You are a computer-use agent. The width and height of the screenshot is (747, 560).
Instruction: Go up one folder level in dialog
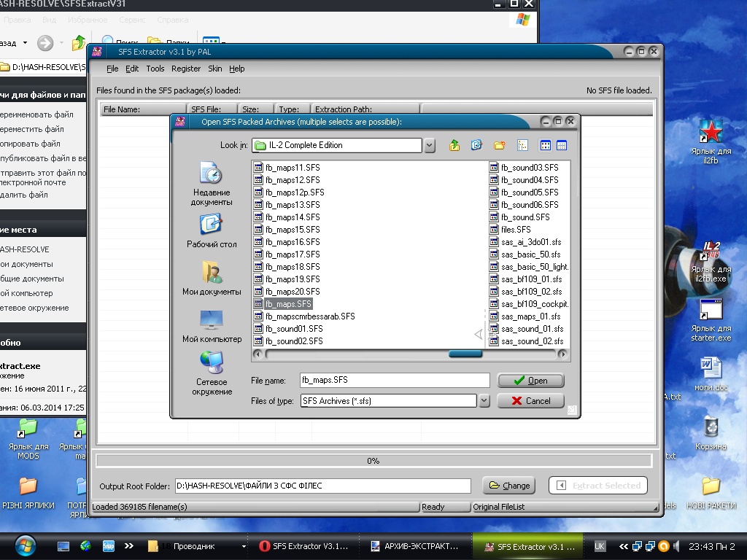pos(454,145)
